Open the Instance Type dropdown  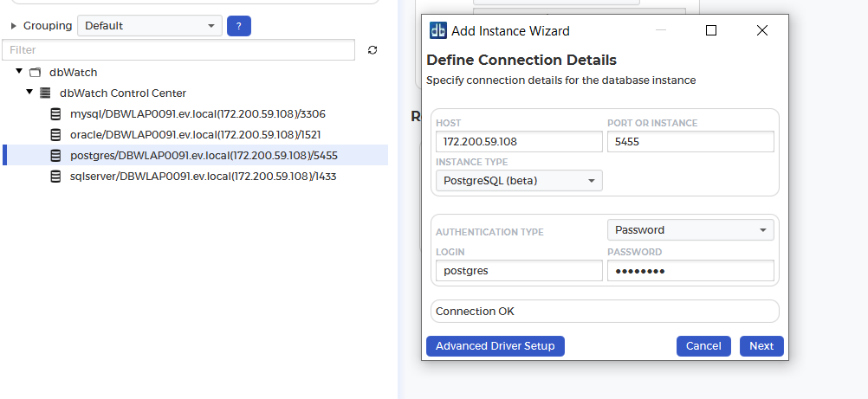518,181
